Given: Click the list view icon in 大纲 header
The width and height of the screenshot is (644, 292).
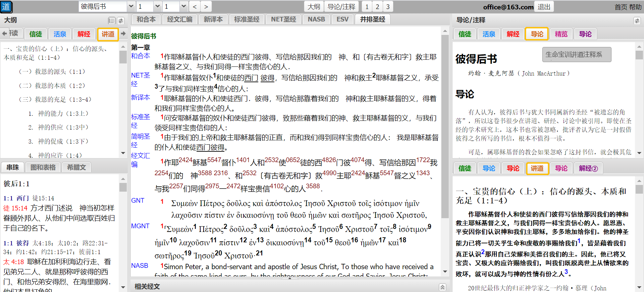Looking at the screenshot, I should coord(112,20).
